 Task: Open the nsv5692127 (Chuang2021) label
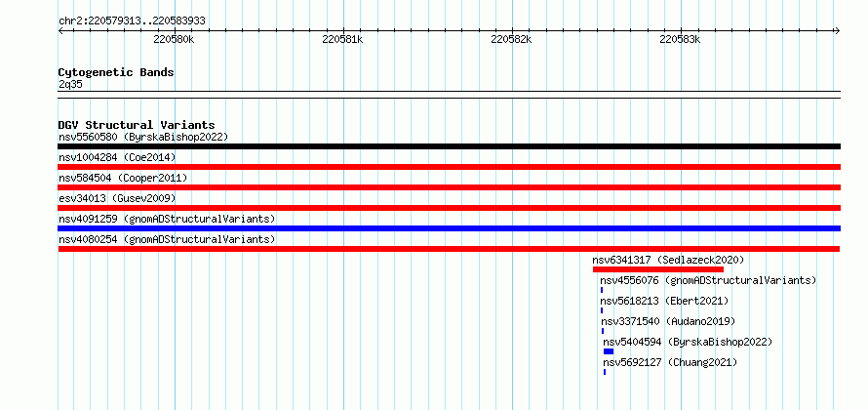[x=670, y=362]
